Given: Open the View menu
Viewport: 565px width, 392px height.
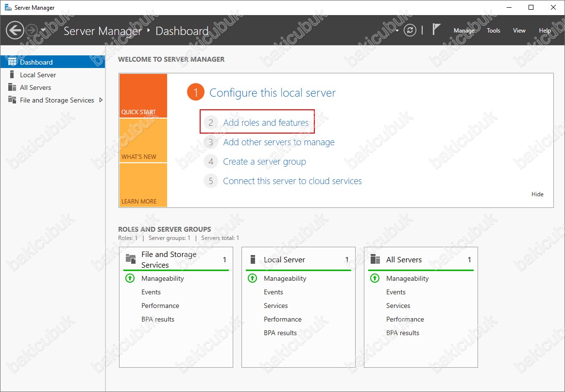Looking at the screenshot, I should (x=519, y=31).
